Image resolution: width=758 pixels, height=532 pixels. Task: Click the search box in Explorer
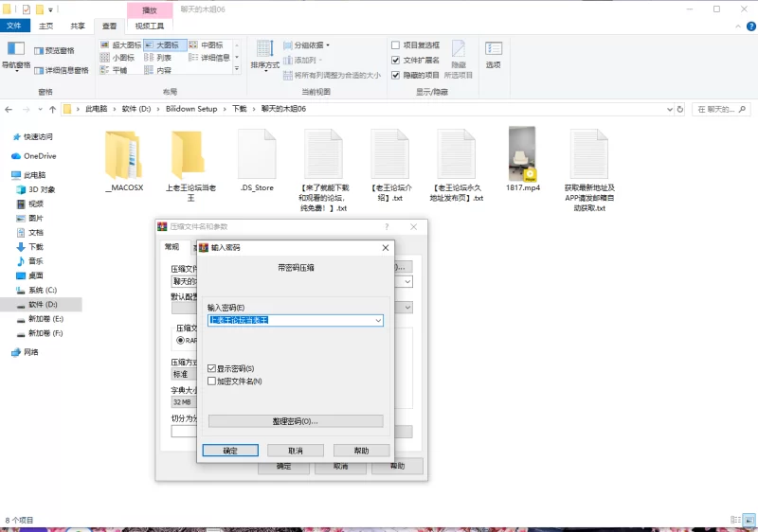click(721, 110)
